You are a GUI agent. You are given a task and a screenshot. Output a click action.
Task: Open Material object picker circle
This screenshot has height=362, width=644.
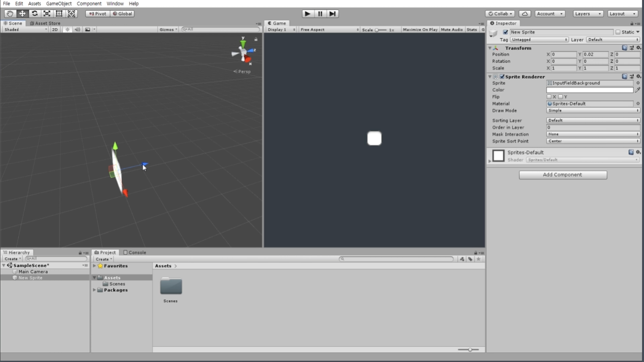638,103
